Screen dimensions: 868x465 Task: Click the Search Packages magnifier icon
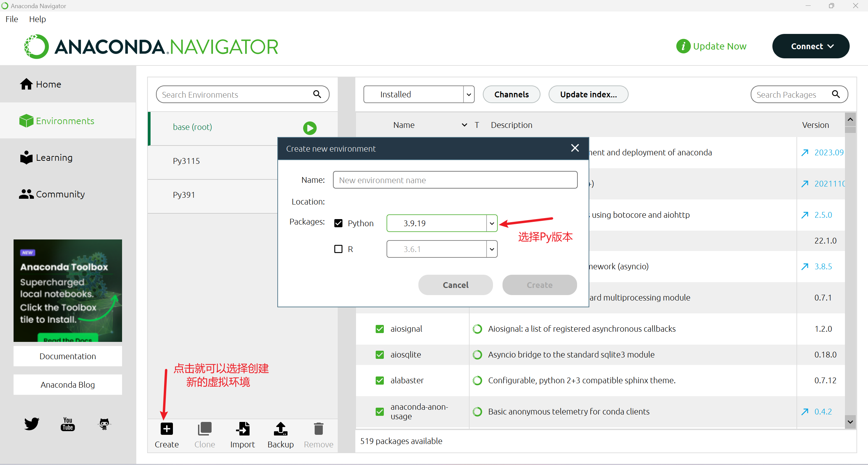pos(836,94)
